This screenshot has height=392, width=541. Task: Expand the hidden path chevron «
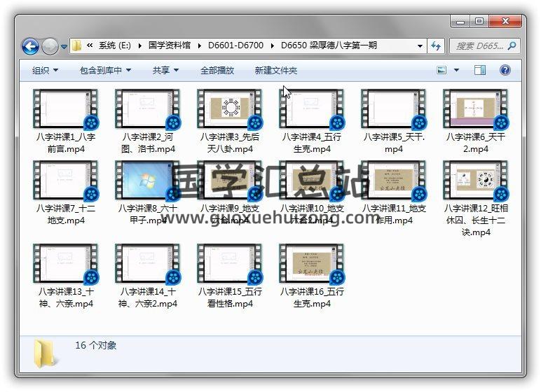point(90,45)
